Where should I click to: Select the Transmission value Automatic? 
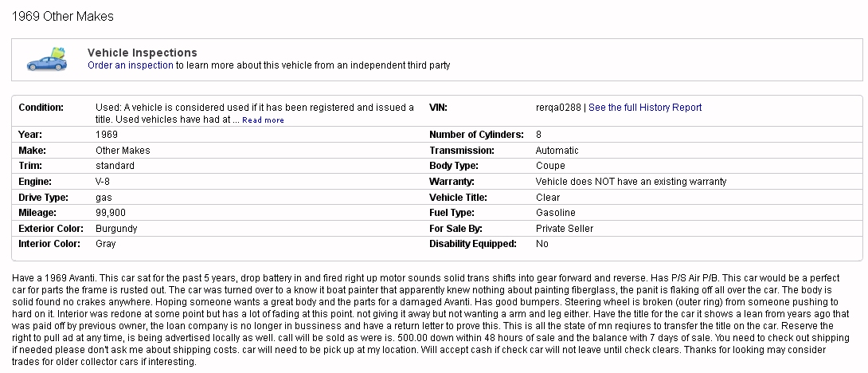557,150
